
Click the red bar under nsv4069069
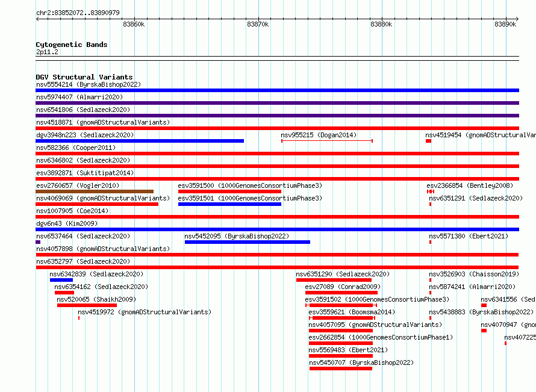(97, 204)
